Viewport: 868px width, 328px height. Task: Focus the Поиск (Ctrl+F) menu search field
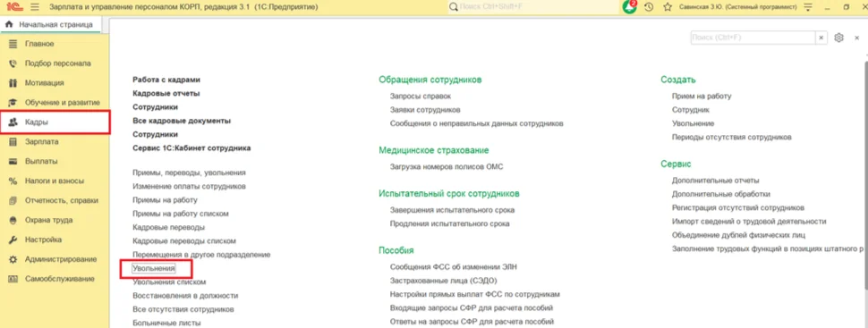(x=753, y=37)
